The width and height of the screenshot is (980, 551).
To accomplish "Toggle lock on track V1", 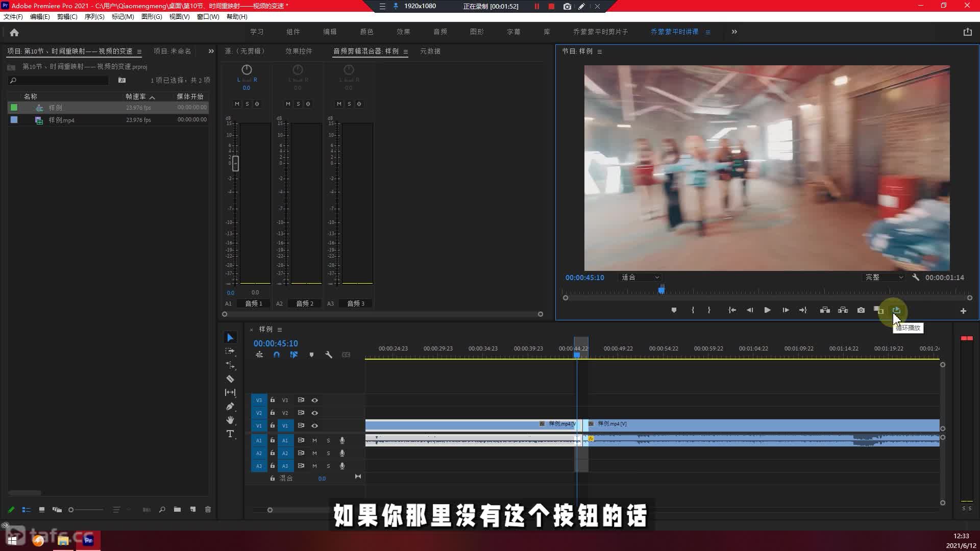I will (273, 425).
